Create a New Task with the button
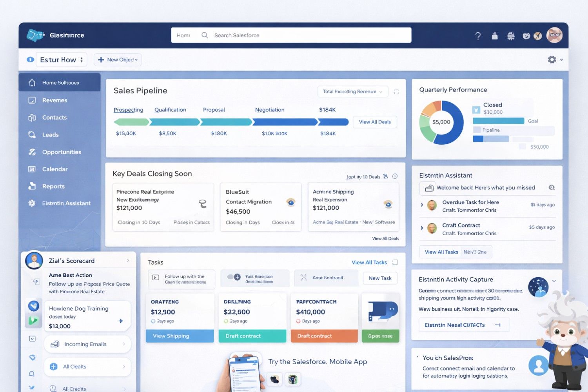This screenshot has height=392, width=588. pos(380,278)
